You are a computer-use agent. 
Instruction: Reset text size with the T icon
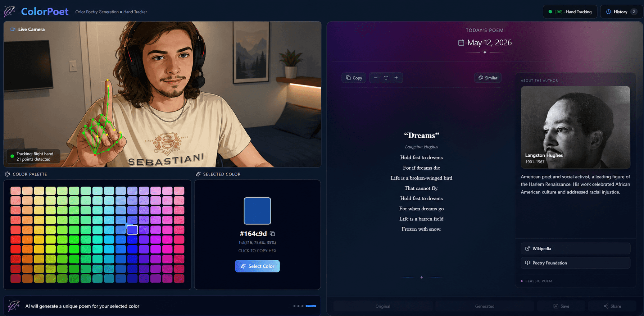(386, 78)
